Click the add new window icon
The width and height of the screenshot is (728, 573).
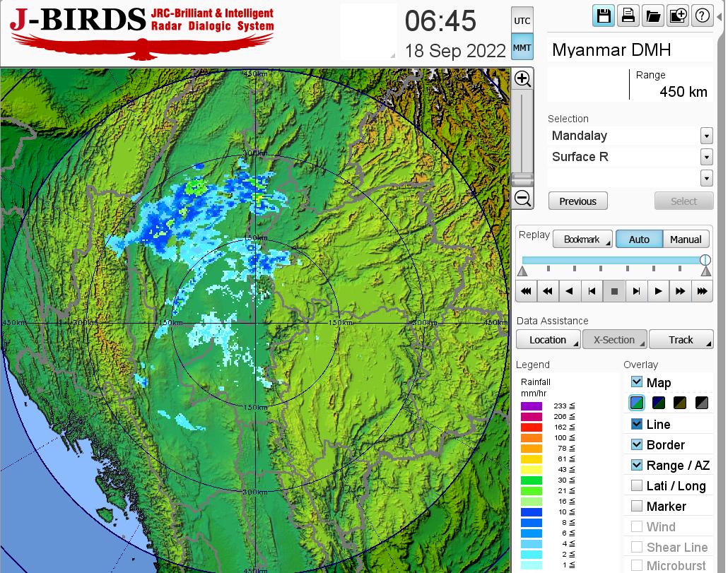pos(677,16)
